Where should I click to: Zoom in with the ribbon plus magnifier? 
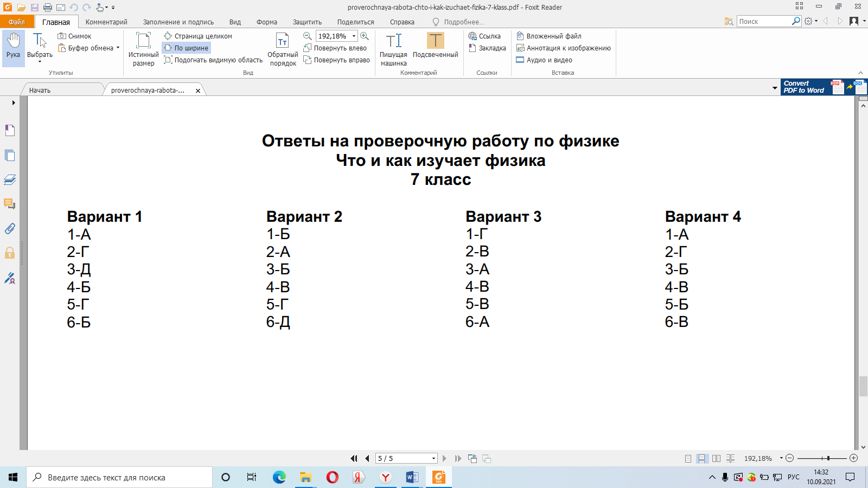pyautogui.click(x=365, y=36)
